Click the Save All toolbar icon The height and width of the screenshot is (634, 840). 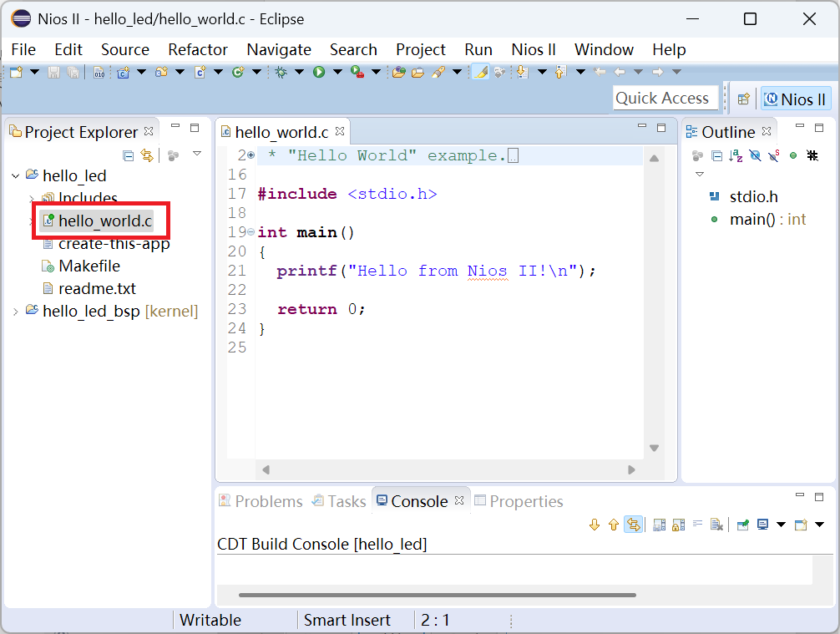(73, 72)
